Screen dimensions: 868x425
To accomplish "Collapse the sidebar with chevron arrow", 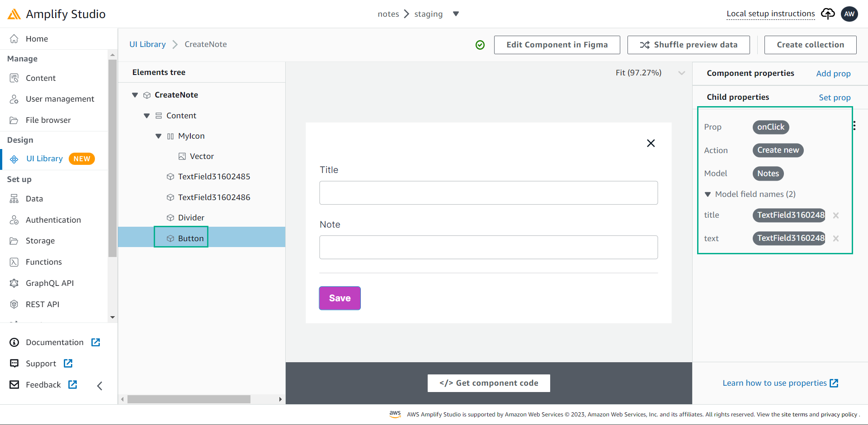I will tap(100, 386).
